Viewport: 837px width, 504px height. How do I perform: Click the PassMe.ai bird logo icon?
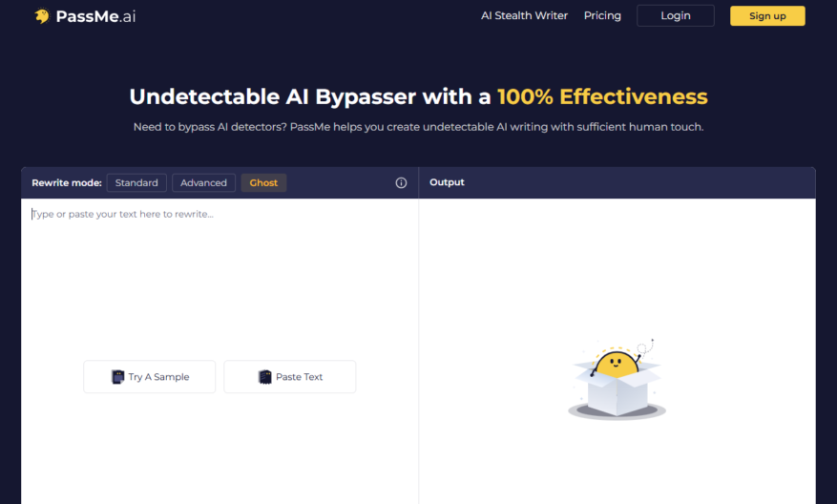pos(42,16)
